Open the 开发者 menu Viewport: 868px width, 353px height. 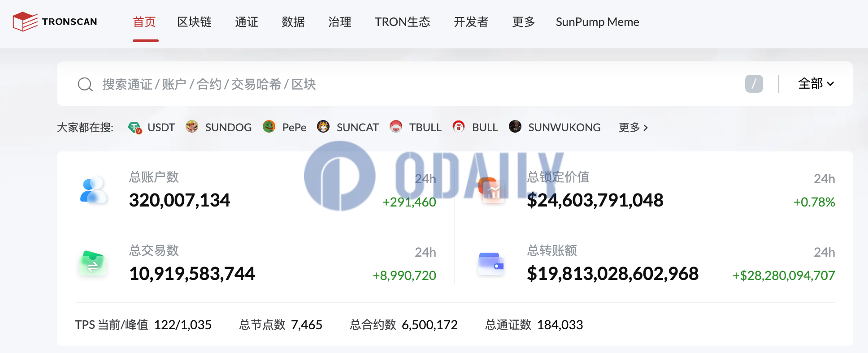coord(471,22)
